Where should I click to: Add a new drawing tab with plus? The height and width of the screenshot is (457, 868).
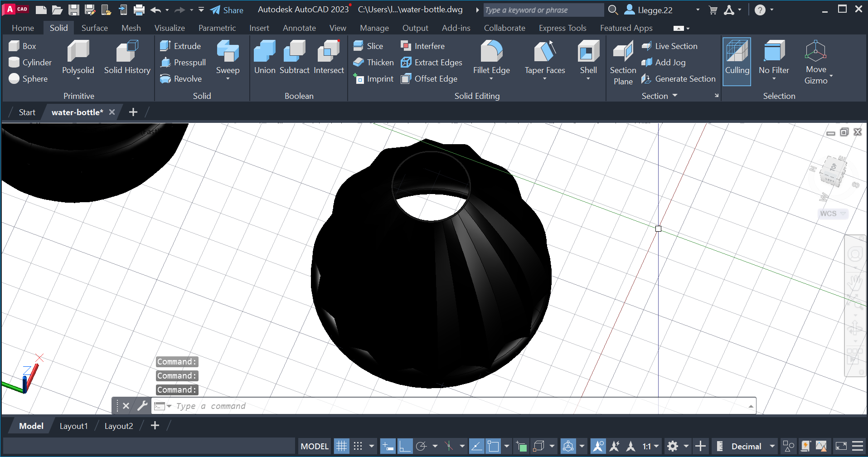pos(133,112)
